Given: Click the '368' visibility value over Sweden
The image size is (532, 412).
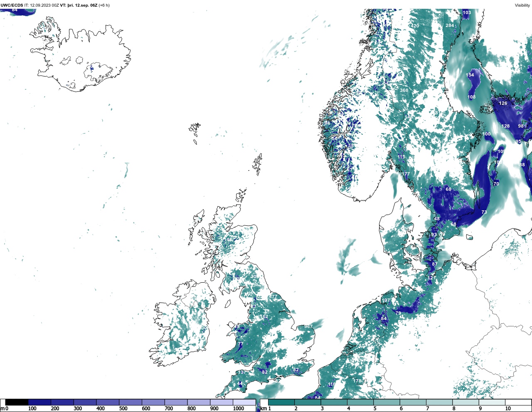Looking at the screenshot, I should (404, 90).
